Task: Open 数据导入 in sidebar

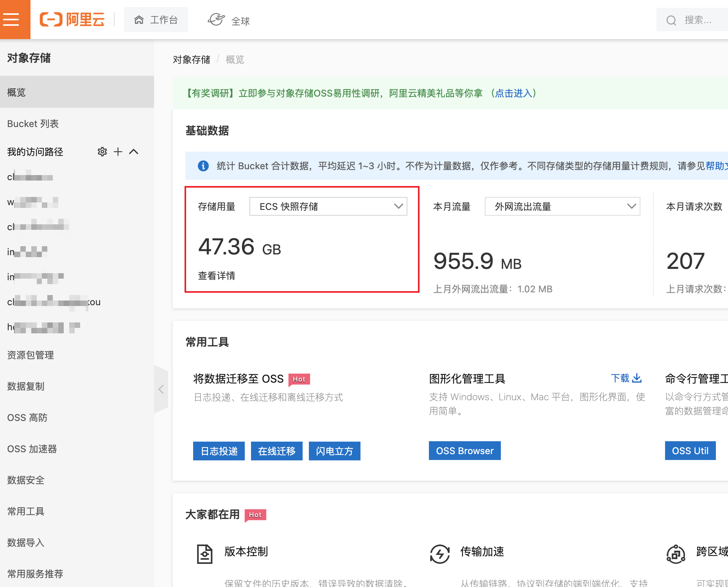Action: (x=26, y=542)
